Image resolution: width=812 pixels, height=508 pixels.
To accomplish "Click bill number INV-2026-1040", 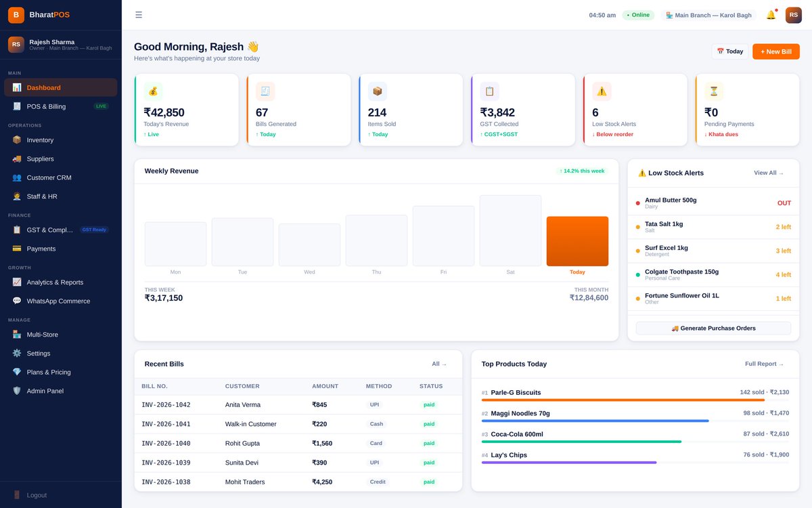I will 166,444.
